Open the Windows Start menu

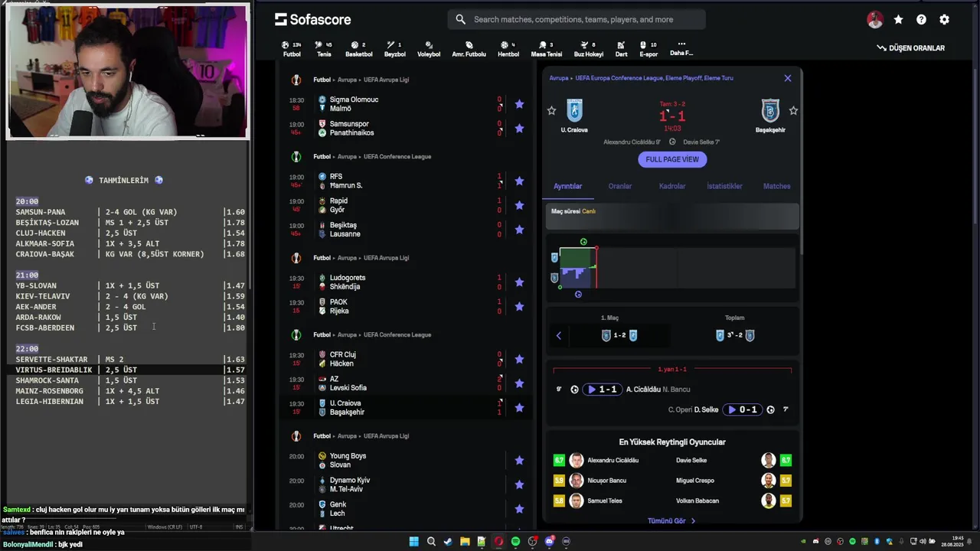coord(414,542)
